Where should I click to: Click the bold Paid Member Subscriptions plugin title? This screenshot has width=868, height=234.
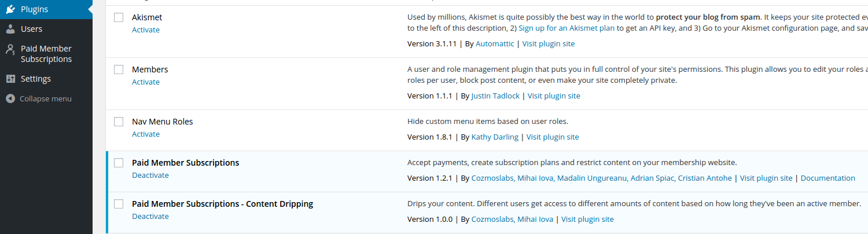185,163
